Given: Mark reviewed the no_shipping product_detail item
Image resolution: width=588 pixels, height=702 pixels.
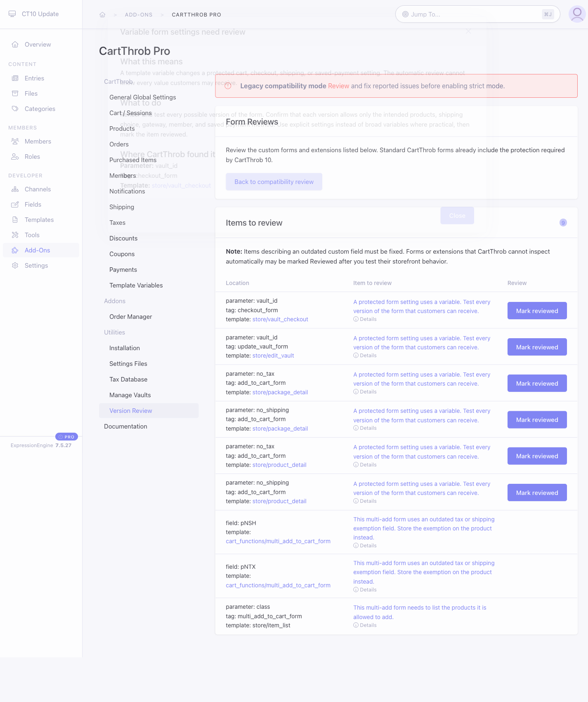Looking at the screenshot, I should click(x=537, y=493).
